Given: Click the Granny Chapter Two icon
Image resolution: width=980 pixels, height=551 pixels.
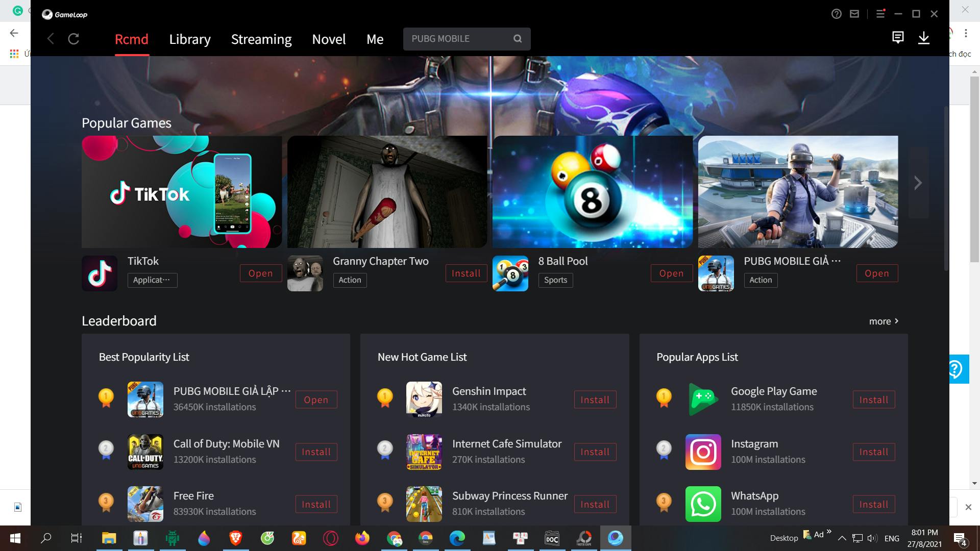Looking at the screenshot, I should [x=305, y=273].
